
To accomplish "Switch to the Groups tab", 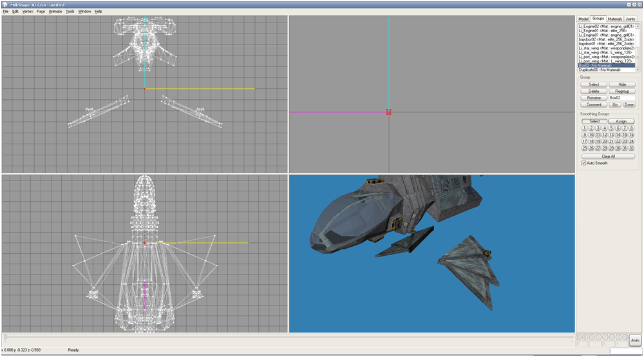I will (x=598, y=19).
